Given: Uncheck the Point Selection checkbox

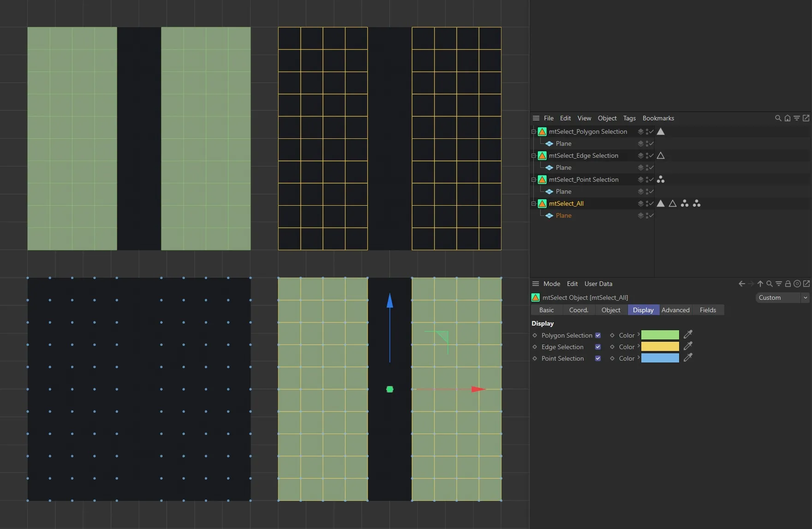Looking at the screenshot, I should [x=598, y=358].
